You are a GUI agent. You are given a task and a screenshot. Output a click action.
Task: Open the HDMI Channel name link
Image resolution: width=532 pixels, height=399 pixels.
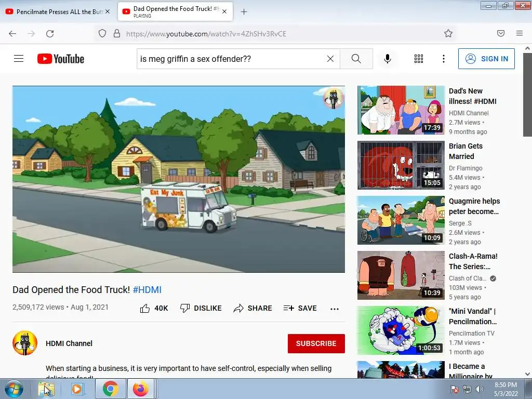tap(69, 343)
